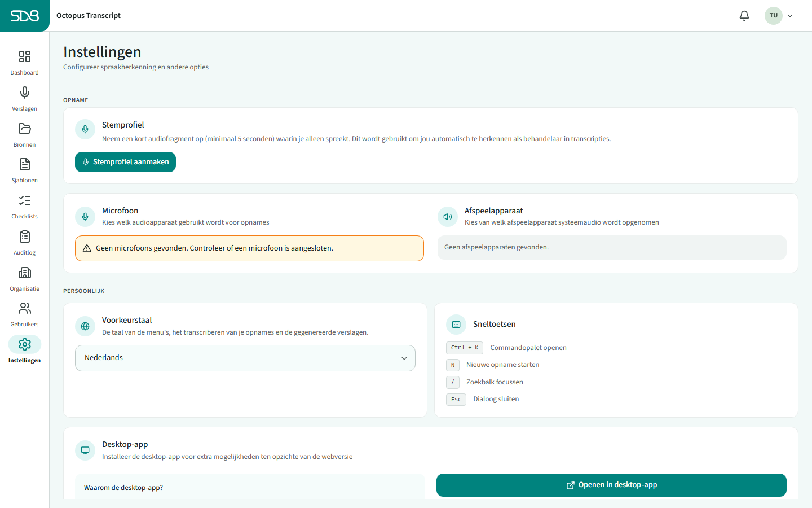Click the TU avatar circle
The width and height of the screenshot is (812, 508).
click(x=774, y=16)
